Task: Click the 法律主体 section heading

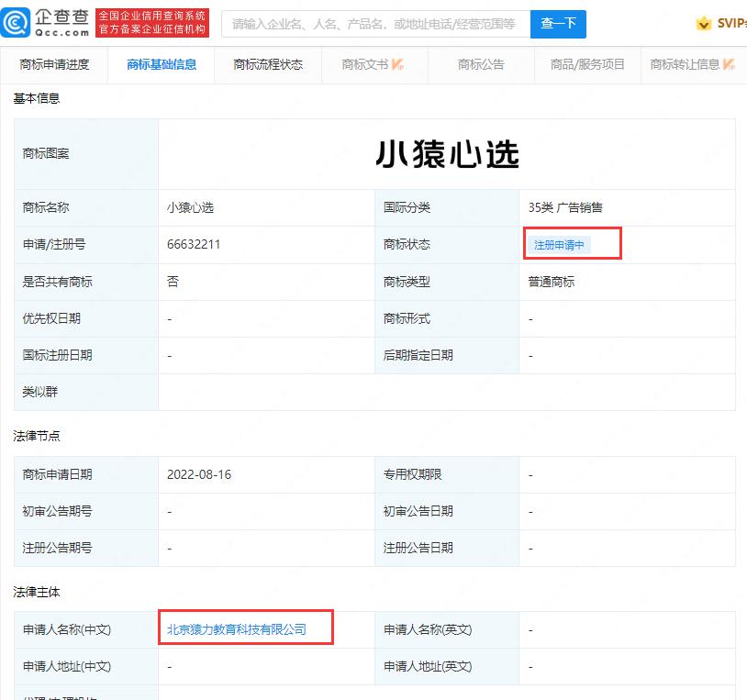Action: [37, 593]
